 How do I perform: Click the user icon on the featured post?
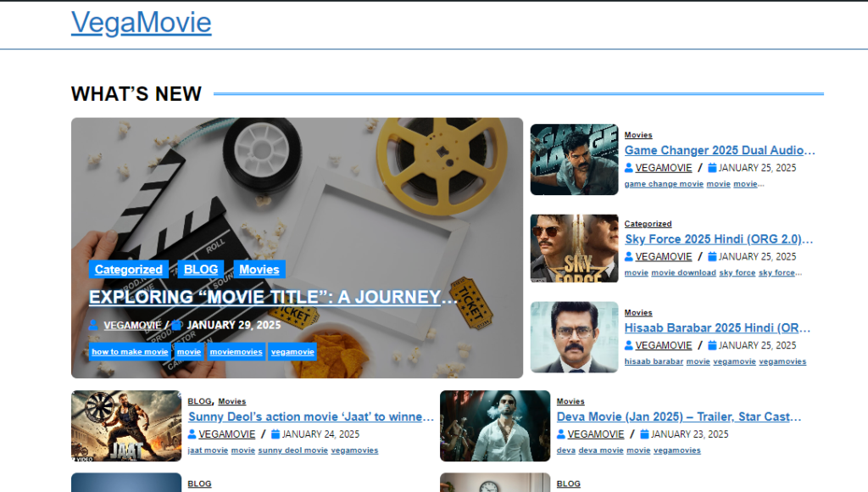pos(93,325)
